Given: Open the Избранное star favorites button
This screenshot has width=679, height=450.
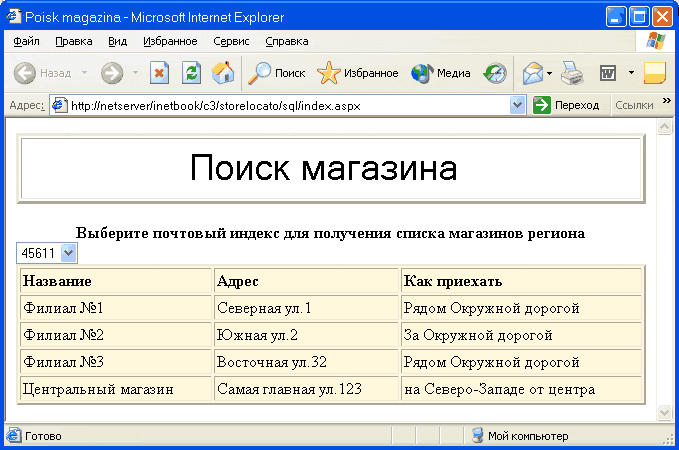Looking at the screenshot, I should tap(358, 73).
